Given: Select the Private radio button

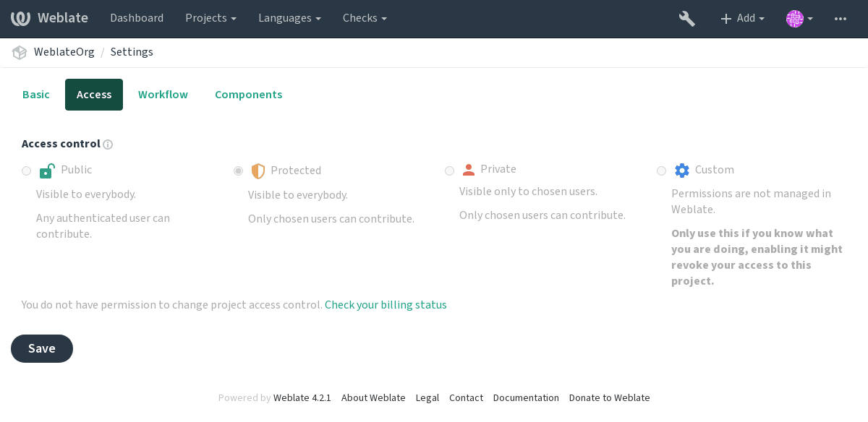Looking at the screenshot, I should tap(450, 171).
